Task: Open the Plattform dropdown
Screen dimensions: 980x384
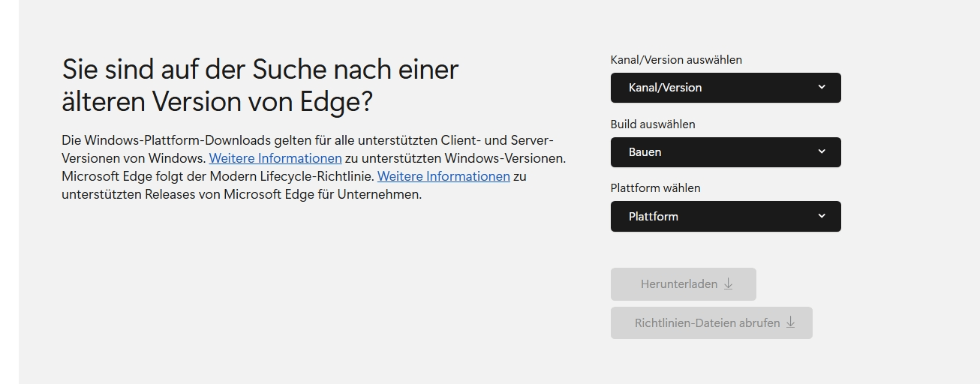Action: point(726,216)
